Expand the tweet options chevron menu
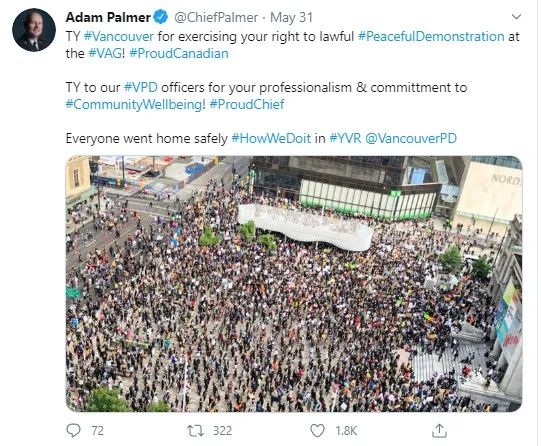The width and height of the screenshot is (541, 446). tap(516, 17)
